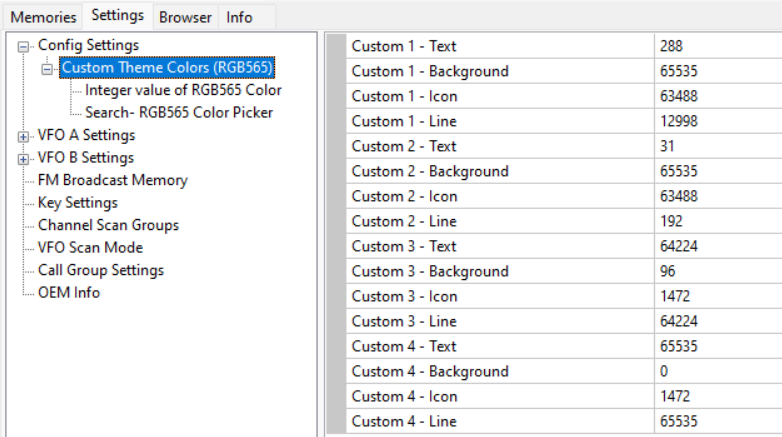Image resolution: width=782 pixels, height=437 pixels.
Task: Select FM Broadcast Memory in the tree
Action: tap(113, 180)
